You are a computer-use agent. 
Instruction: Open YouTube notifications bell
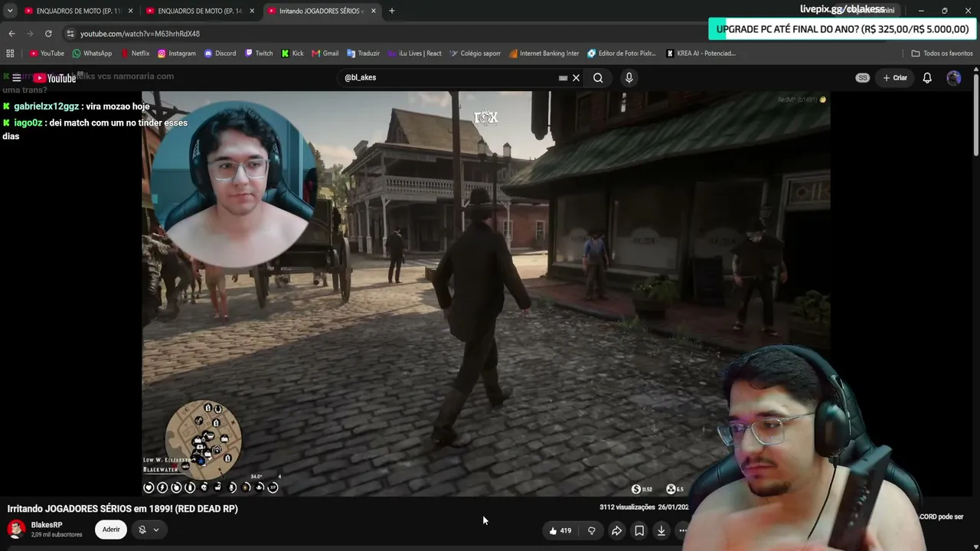[927, 77]
